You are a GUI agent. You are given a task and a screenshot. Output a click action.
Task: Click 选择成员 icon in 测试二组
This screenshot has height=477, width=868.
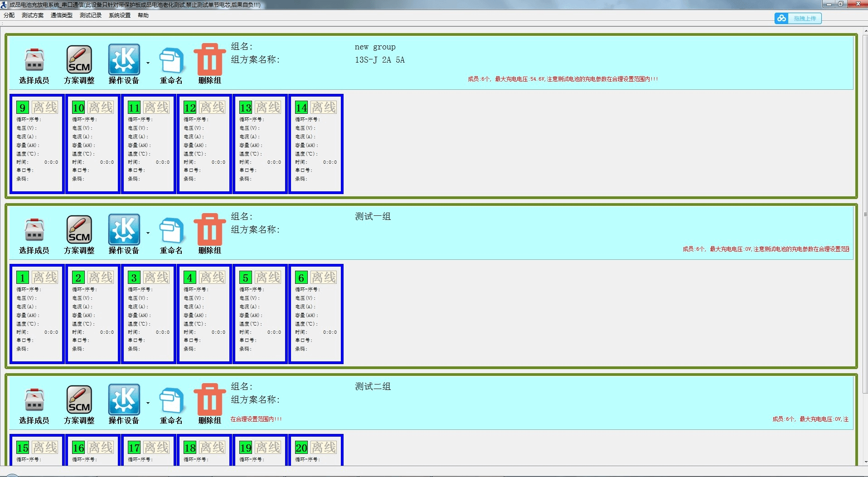34,400
